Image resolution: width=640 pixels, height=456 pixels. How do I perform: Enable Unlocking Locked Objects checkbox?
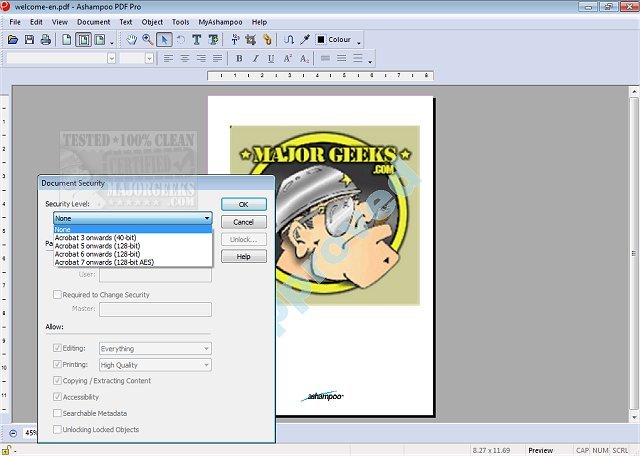pos(58,429)
